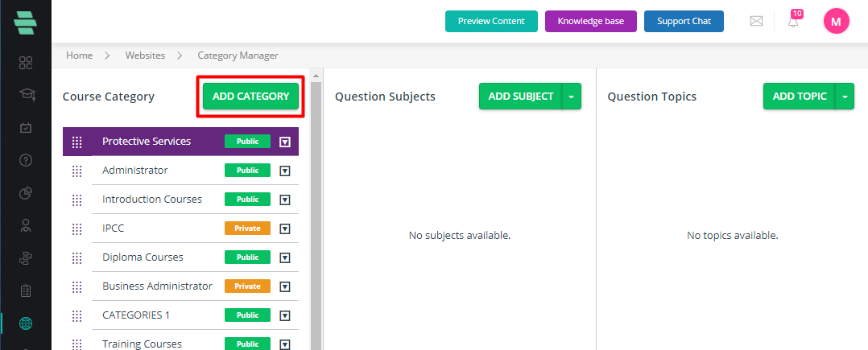Open the graduation cap courses icon

coord(26,95)
